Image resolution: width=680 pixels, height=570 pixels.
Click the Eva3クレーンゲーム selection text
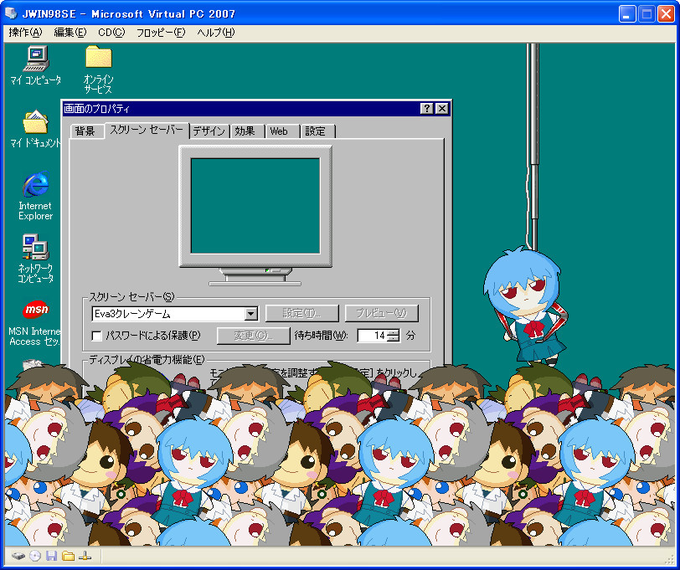(x=133, y=314)
